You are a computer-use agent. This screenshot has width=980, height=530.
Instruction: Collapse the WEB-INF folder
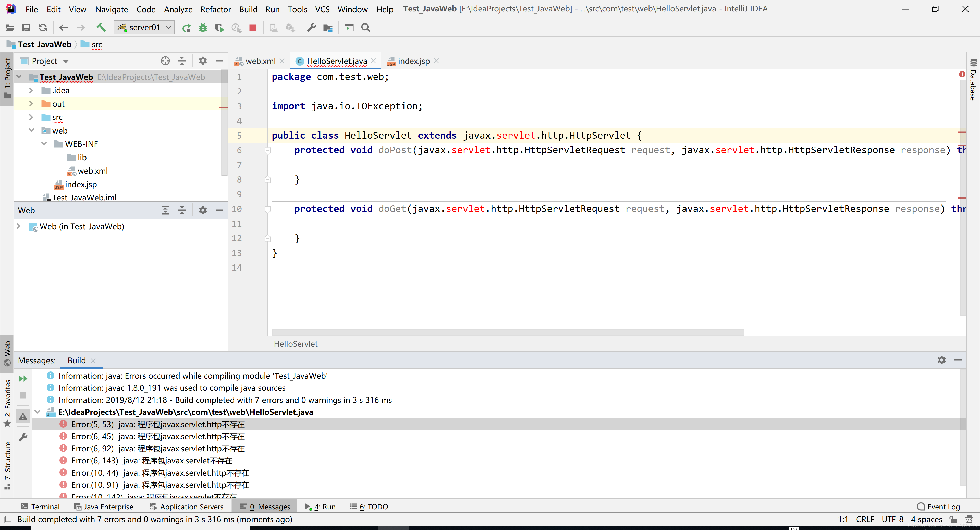click(x=44, y=144)
